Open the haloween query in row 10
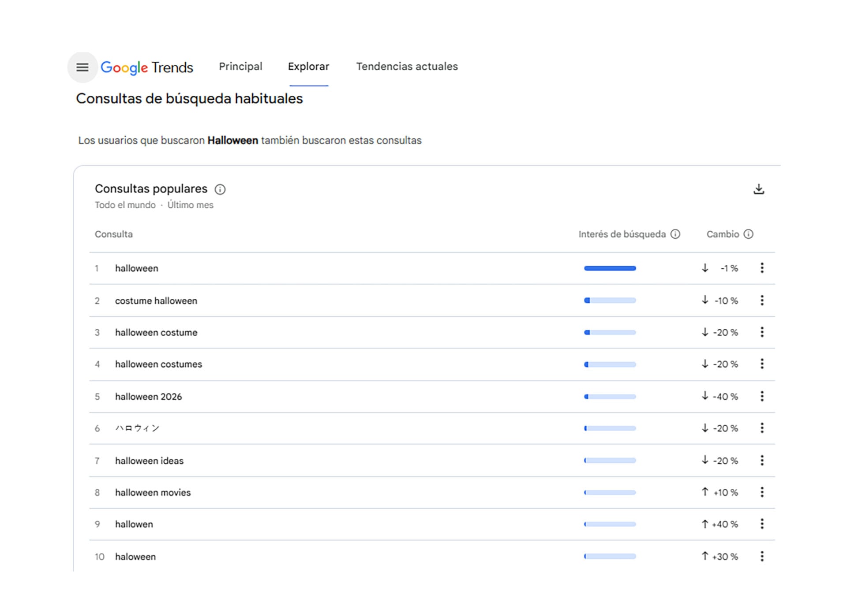This screenshot has width=847, height=616. point(135,557)
